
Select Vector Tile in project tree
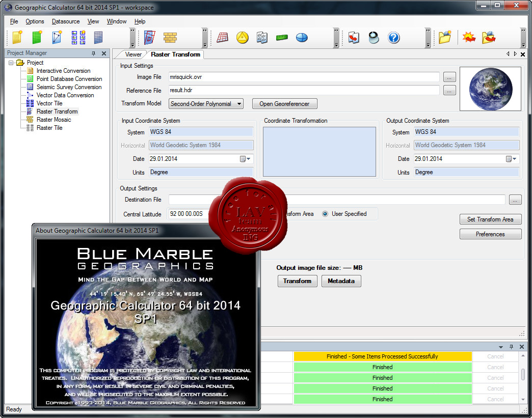pyautogui.click(x=49, y=103)
